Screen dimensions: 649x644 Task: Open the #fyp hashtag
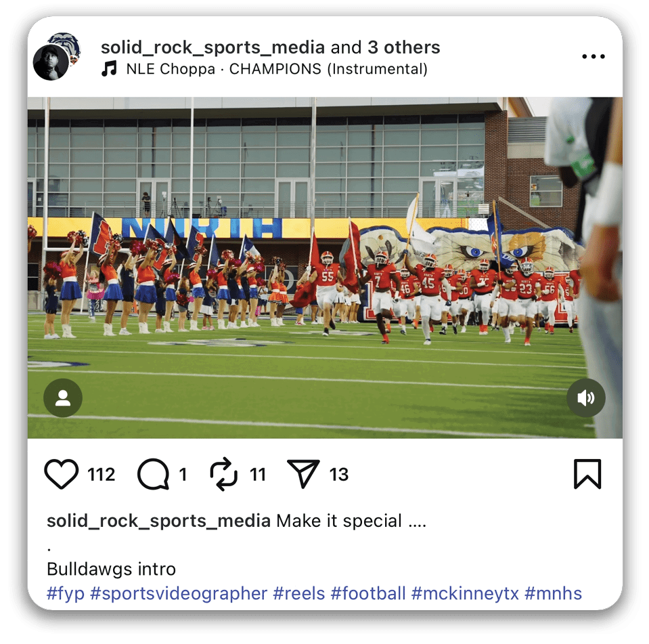(x=66, y=593)
